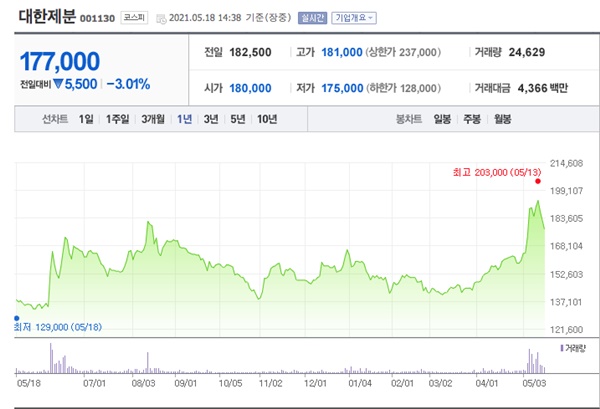Viewport: 600px width, 409px height.
Task: Click the 고가 value 181,000
Action: (x=342, y=52)
